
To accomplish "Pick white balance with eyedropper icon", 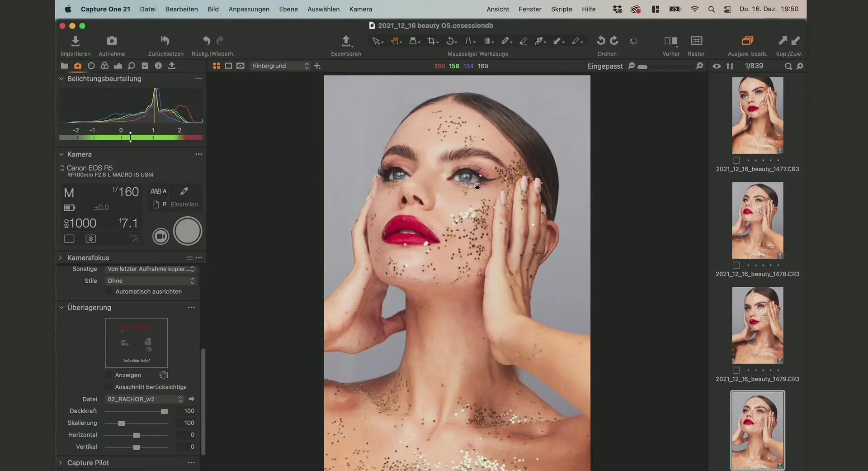I will 184,191.
